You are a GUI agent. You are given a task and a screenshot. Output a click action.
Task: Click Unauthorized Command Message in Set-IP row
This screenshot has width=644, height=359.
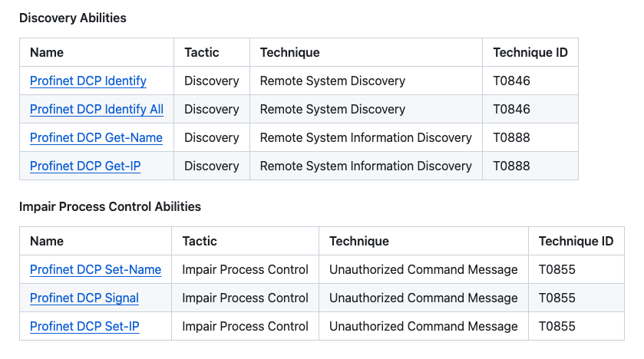pyautogui.click(x=424, y=326)
